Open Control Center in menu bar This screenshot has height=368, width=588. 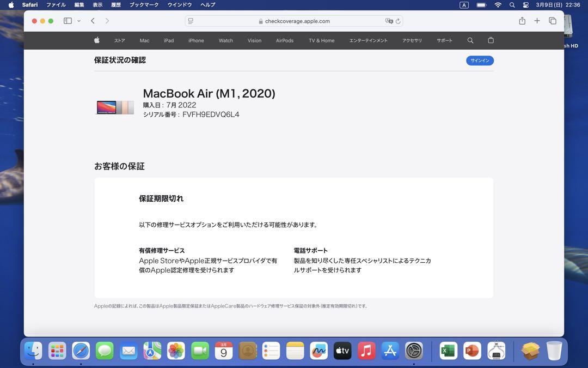tap(525, 5)
